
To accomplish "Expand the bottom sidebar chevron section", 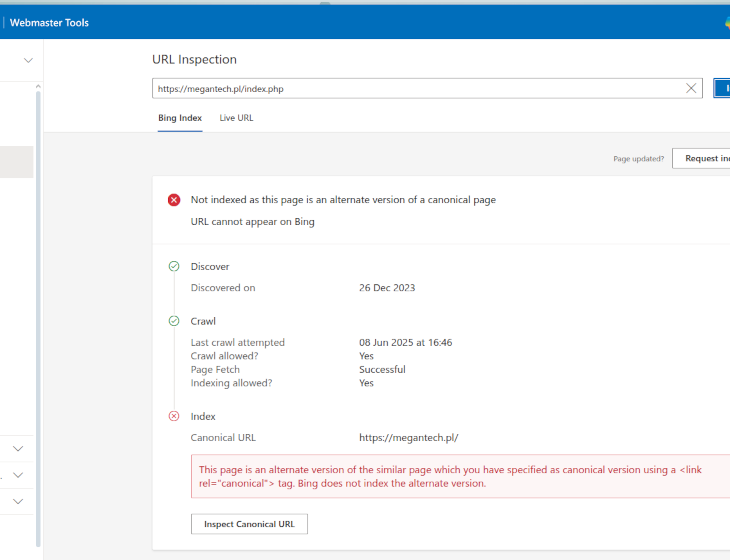I will [x=18, y=501].
